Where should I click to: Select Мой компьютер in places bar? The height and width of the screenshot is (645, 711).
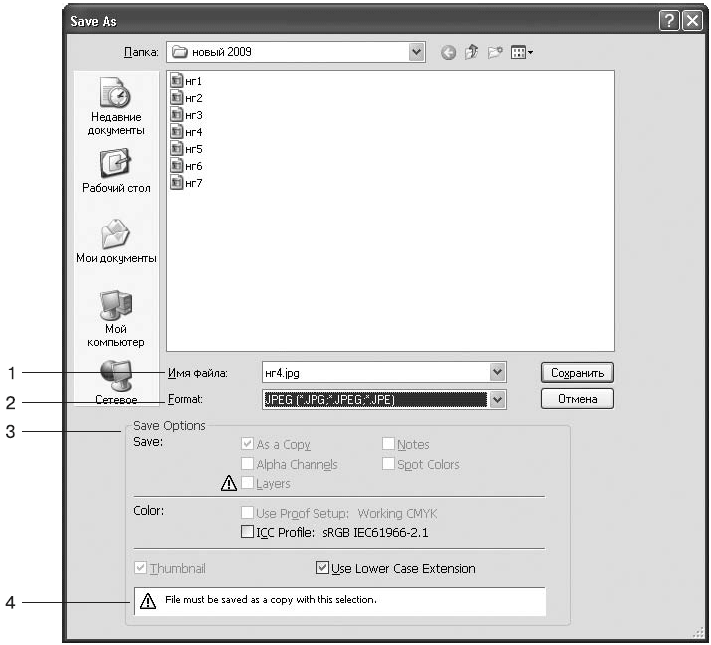(116, 314)
